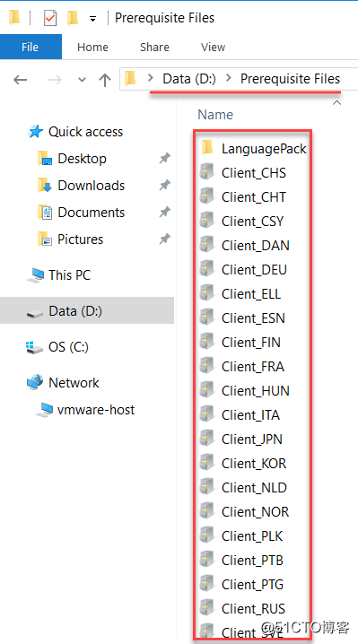This screenshot has height=644, width=358.
Task: Click the Back navigation arrow
Action: click(x=20, y=79)
